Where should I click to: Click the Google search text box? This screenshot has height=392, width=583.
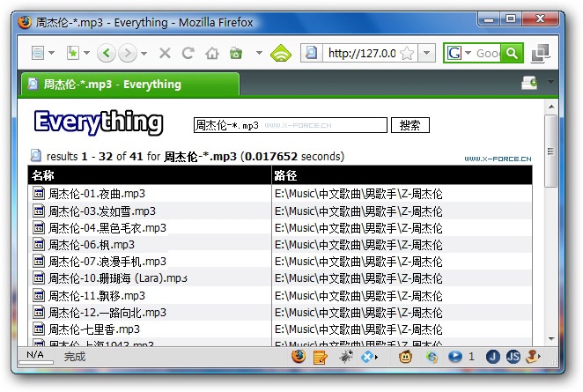pyautogui.click(x=488, y=54)
